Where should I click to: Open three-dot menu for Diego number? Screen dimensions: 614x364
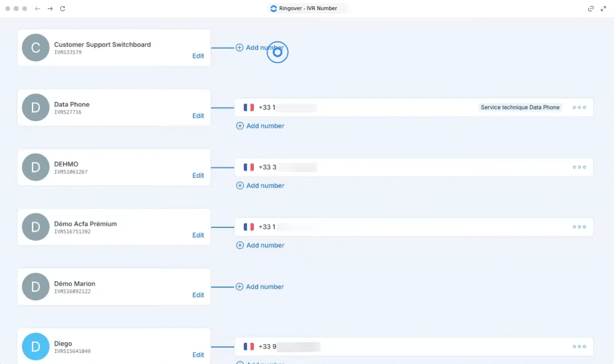point(579,346)
